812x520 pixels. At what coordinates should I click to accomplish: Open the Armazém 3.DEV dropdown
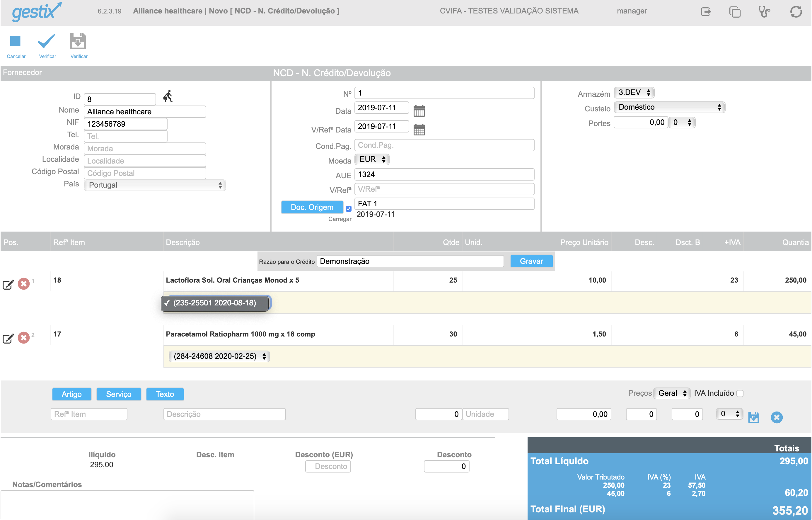click(634, 93)
